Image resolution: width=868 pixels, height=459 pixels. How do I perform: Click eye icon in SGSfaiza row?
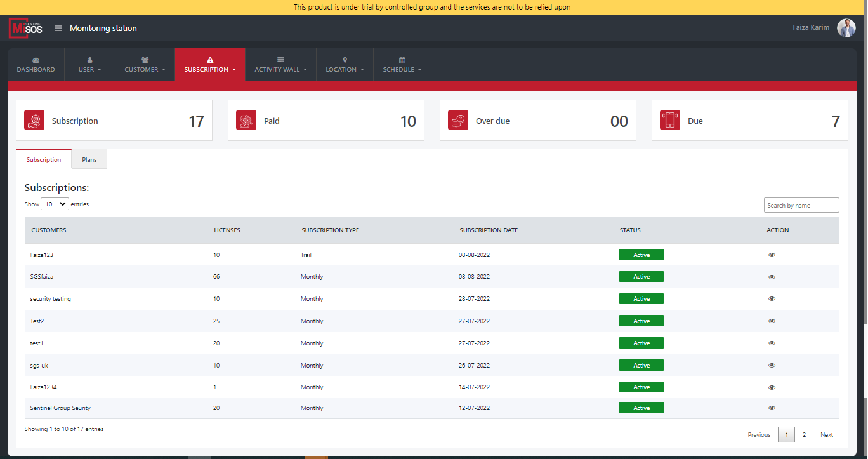pos(772,277)
